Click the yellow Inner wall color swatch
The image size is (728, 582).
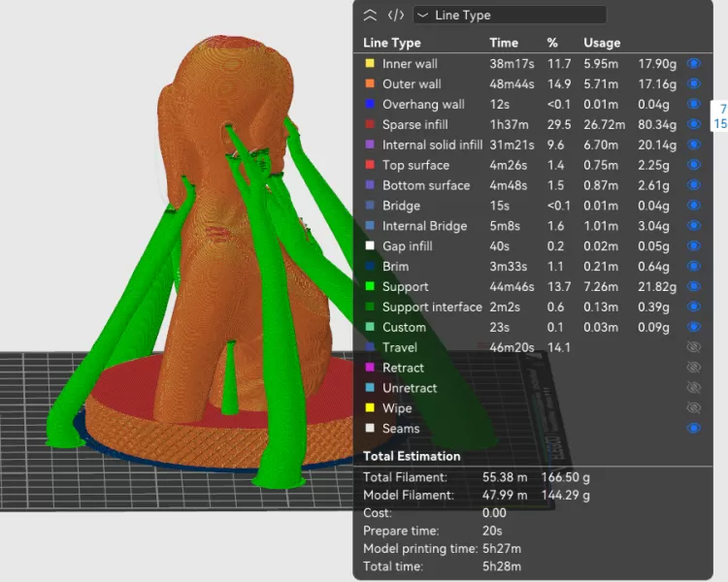pyautogui.click(x=369, y=64)
